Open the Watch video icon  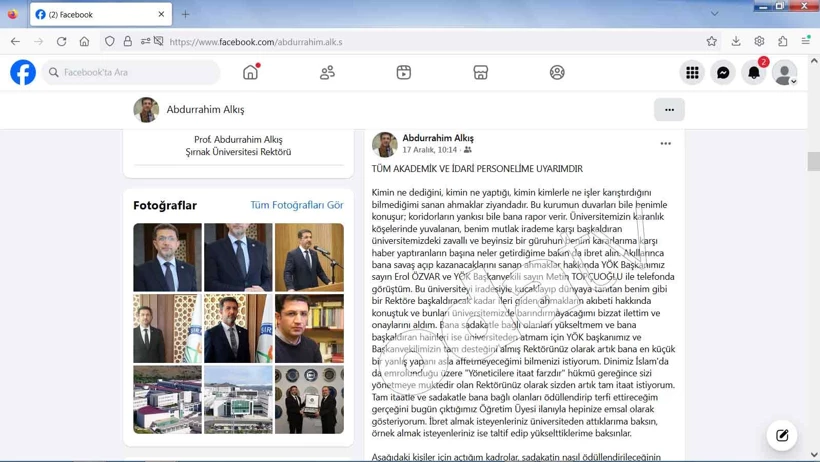[x=404, y=72]
